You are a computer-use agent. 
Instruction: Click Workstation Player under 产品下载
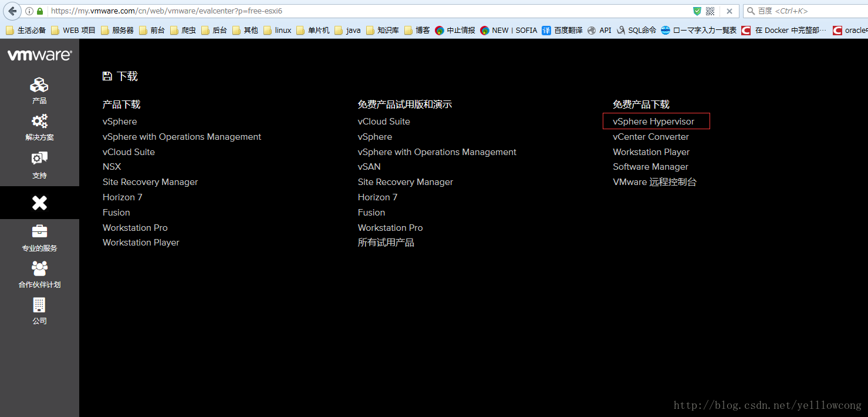(x=141, y=243)
